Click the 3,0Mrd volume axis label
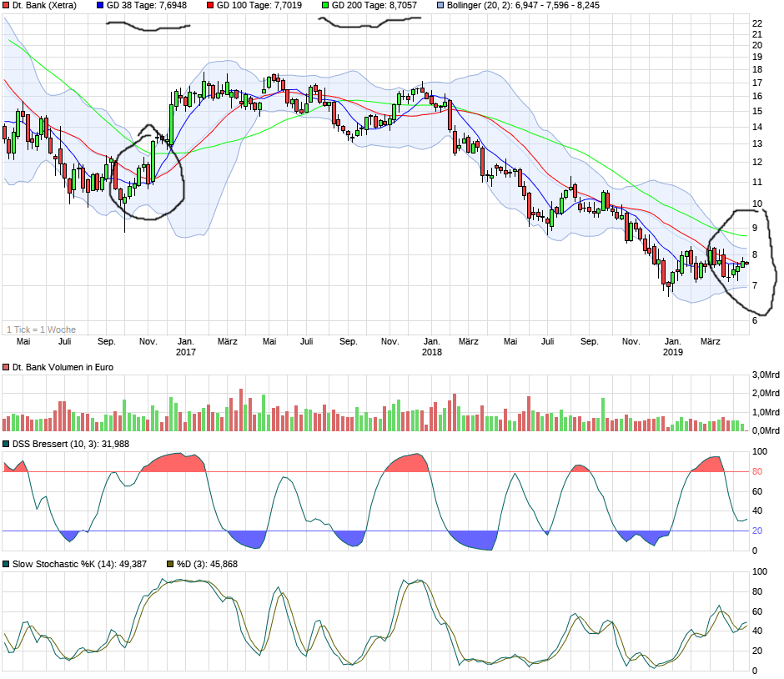The width and height of the screenshot is (784, 679). tap(766, 375)
